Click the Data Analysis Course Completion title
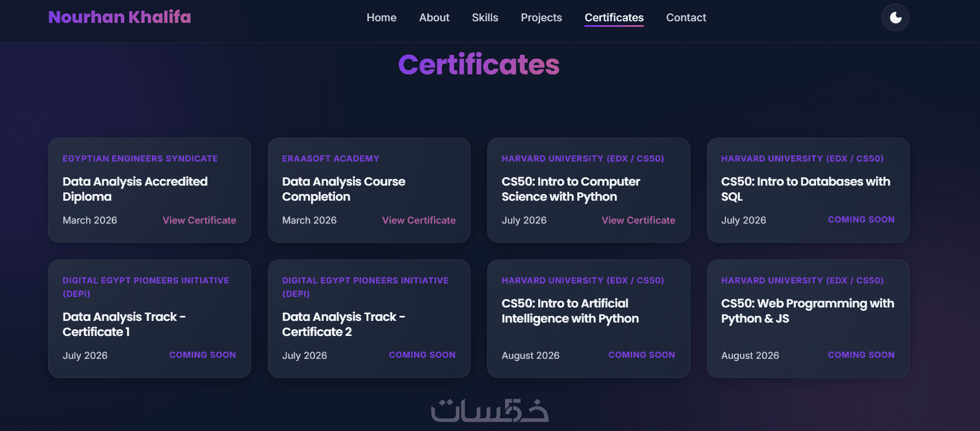 343,189
